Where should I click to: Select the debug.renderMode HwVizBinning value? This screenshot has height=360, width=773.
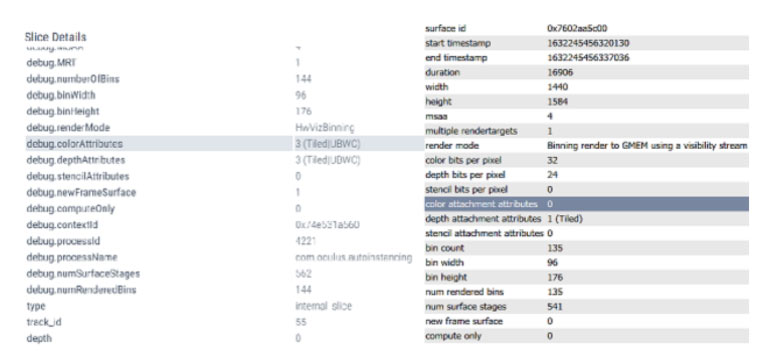click(324, 128)
